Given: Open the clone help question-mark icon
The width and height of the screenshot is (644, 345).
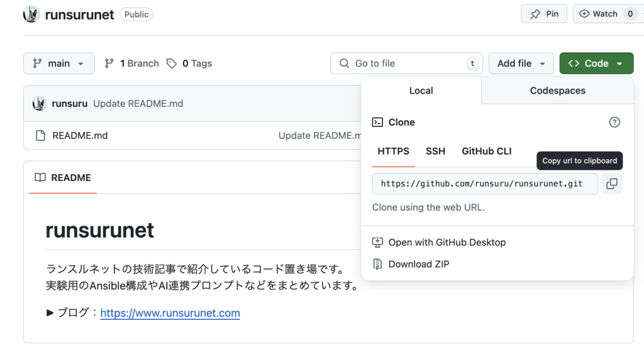Looking at the screenshot, I should [x=614, y=123].
